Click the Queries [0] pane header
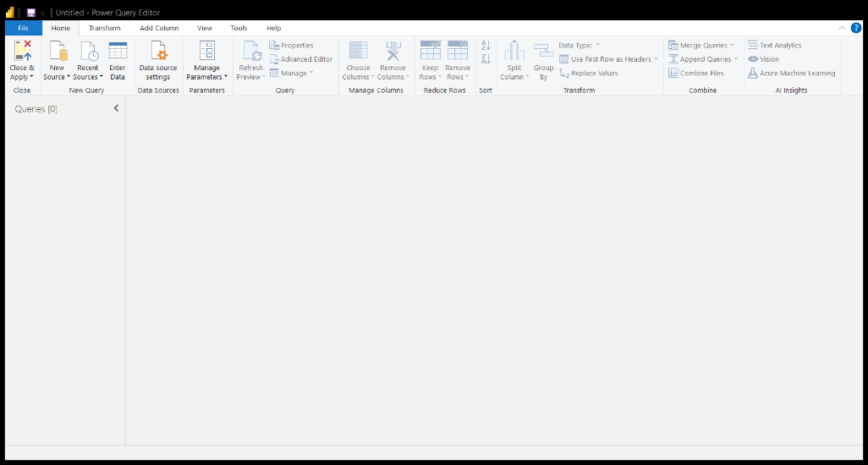The width and height of the screenshot is (868, 465). 36,109
